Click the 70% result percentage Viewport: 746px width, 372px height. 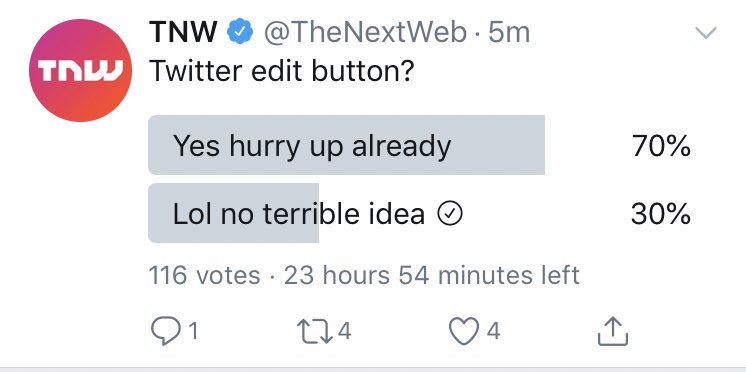point(661,146)
